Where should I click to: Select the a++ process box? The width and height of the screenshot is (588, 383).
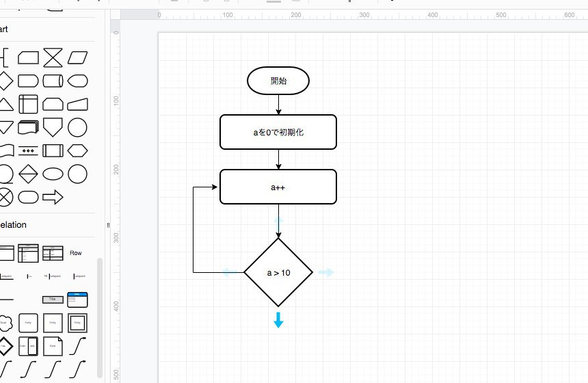[278, 187]
